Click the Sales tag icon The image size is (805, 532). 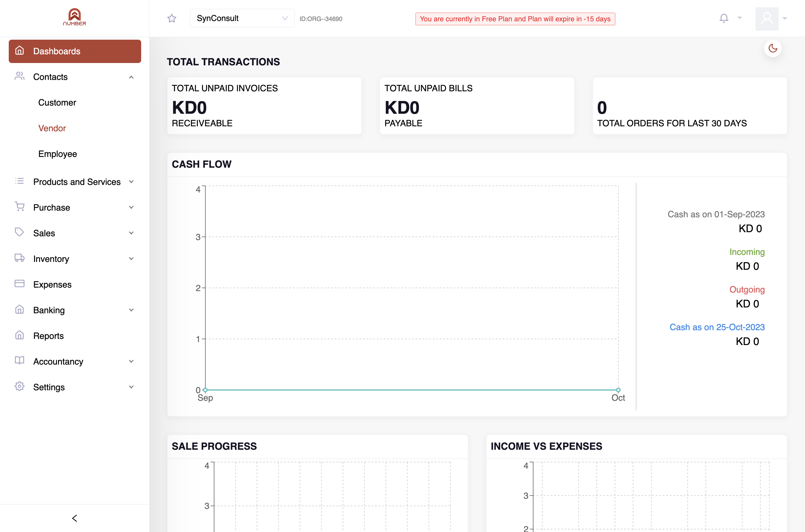point(20,232)
